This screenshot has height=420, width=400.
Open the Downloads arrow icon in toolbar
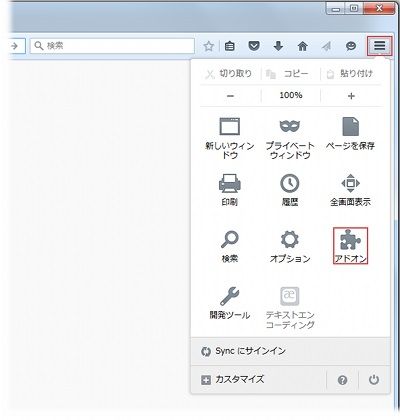[x=278, y=46]
